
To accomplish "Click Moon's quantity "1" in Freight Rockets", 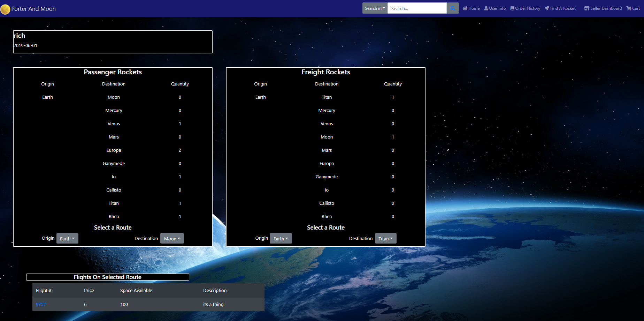I will pos(393,137).
